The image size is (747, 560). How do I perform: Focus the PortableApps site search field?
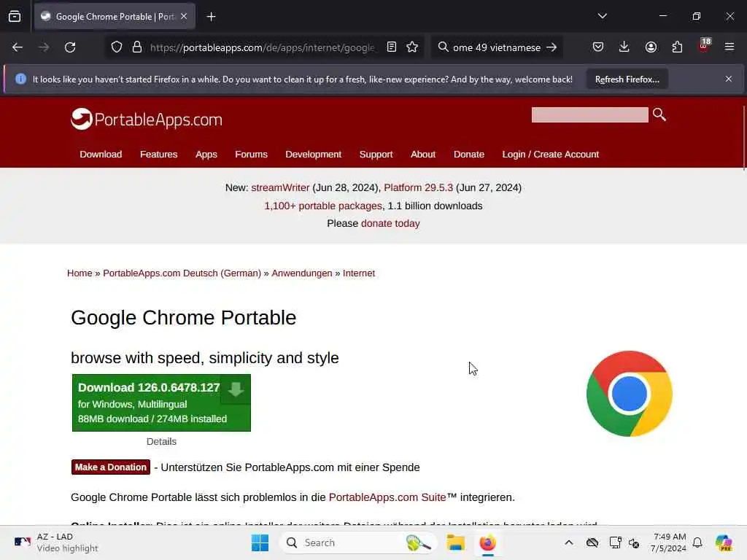point(589,114)
